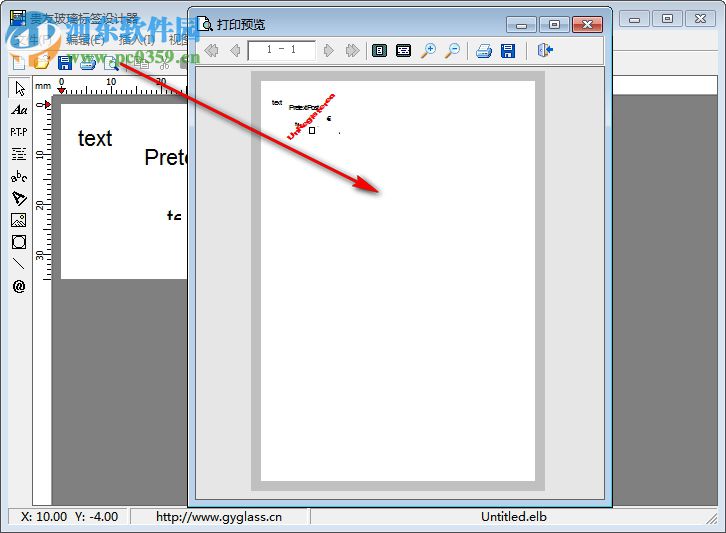Click the 'Prete' text on design canvas

[x=166, y=157]
